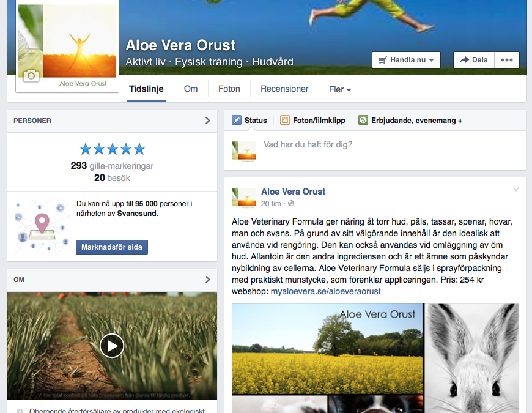Screen dimensions: 532x413
Task: Click the Status pencil icon
Action: [x=237, y=120]
